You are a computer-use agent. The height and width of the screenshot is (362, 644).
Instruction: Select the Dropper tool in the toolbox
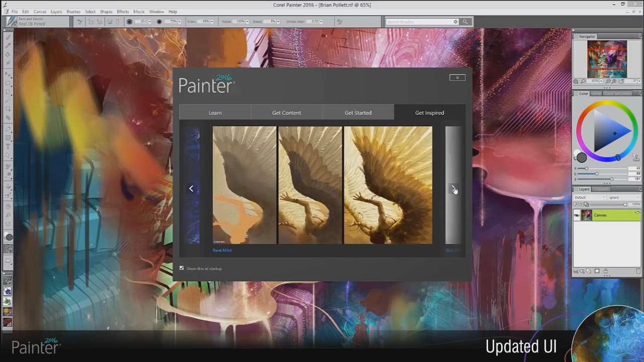tap(9, 46)
